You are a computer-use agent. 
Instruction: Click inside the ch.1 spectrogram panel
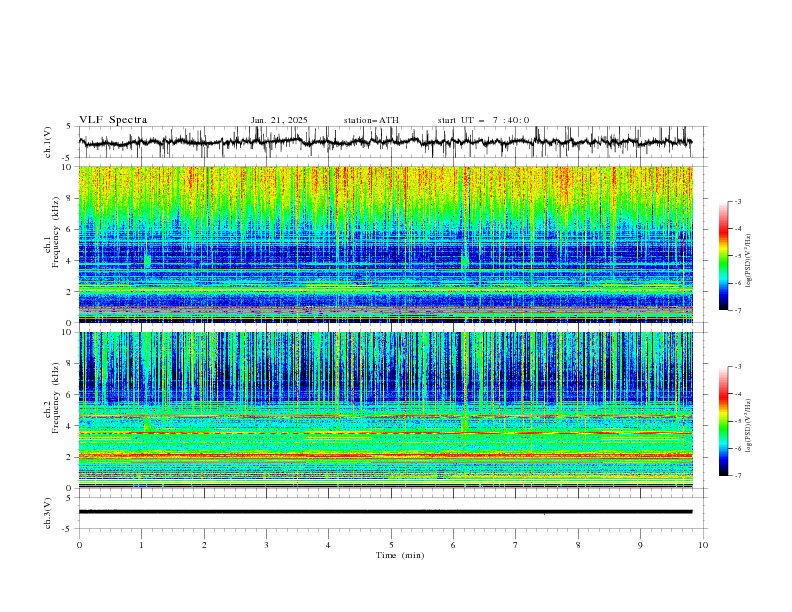[385, 244]
